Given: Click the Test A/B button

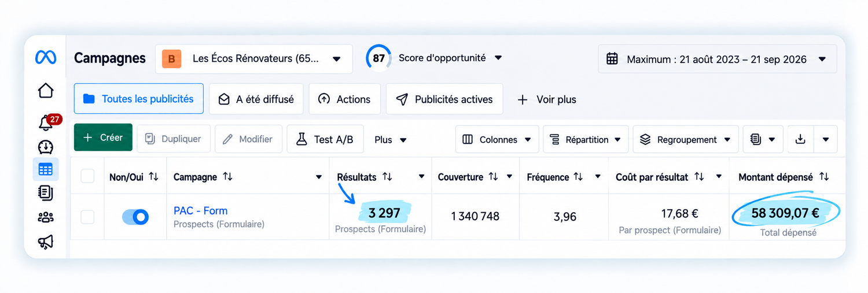Looking at the screenshot, I should [325, 139].
